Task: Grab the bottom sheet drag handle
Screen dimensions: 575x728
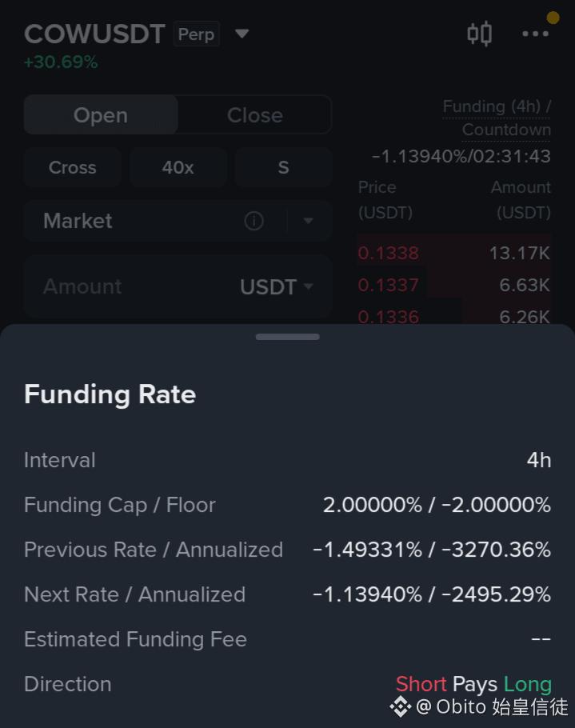Action: (287, 337)
